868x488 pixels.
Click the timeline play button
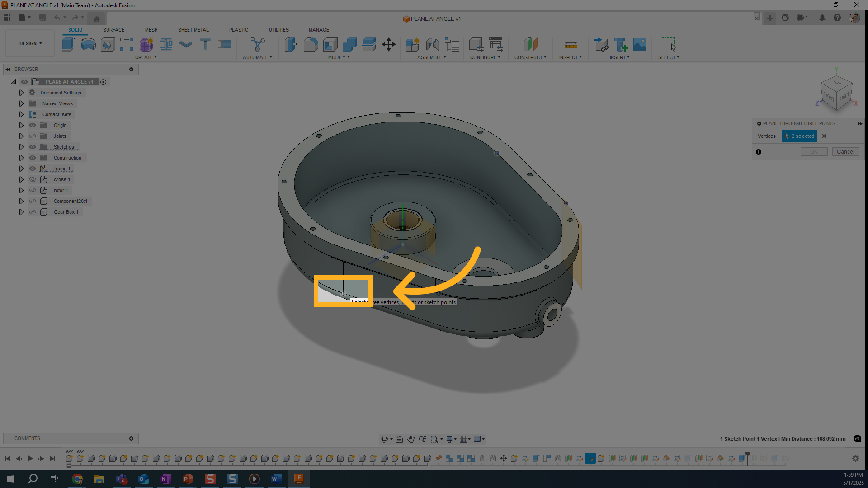tap(30, 458)
